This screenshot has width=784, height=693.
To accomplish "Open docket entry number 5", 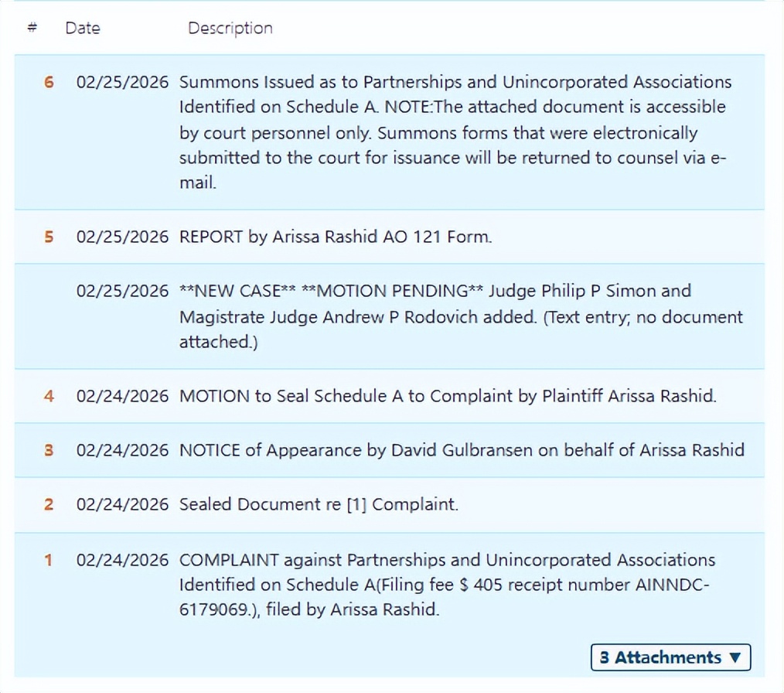I will click(49, 237).
